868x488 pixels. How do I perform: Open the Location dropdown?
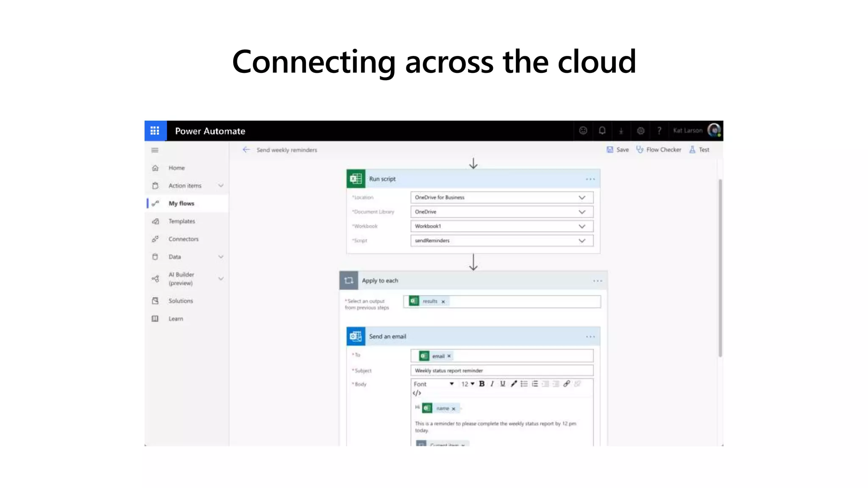[x=502, y=197]
